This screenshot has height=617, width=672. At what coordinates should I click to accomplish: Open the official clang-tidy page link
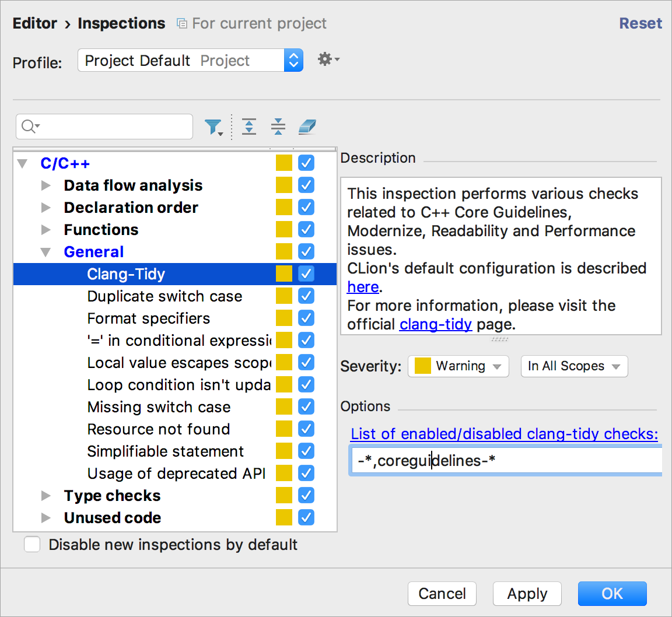pos(435,324)
